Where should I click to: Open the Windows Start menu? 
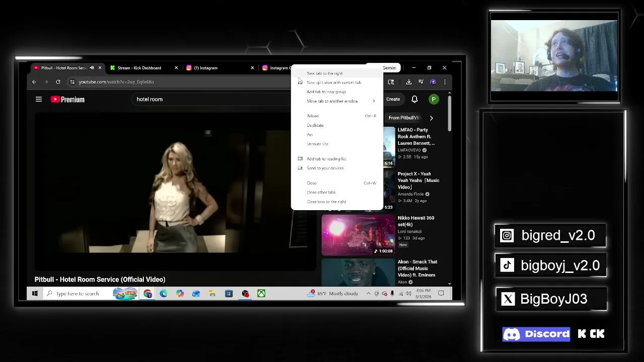click(x=35, y=294)
